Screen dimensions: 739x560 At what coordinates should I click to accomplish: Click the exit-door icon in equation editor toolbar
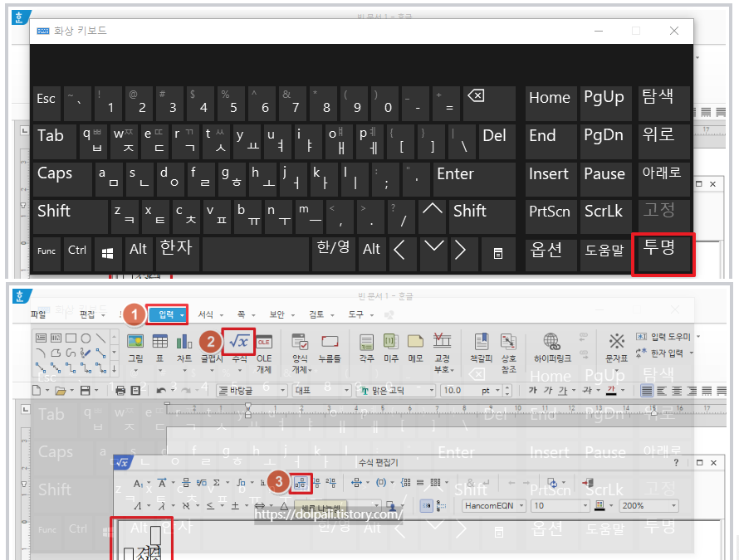588,483
